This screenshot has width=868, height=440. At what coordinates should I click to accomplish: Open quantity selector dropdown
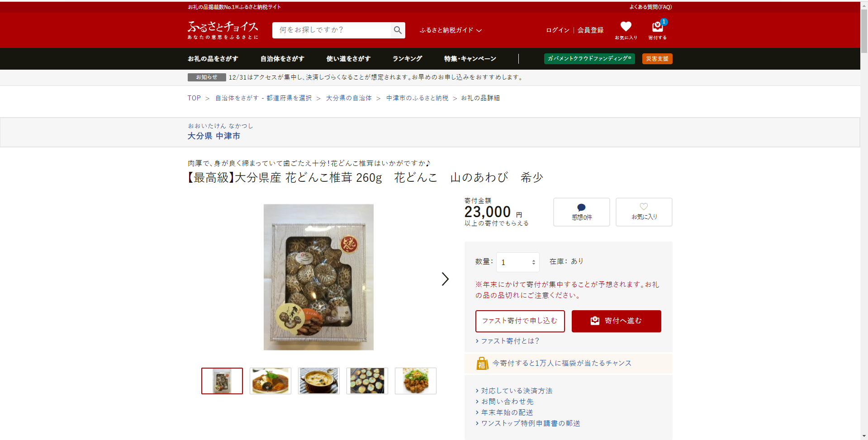[517, 262]
